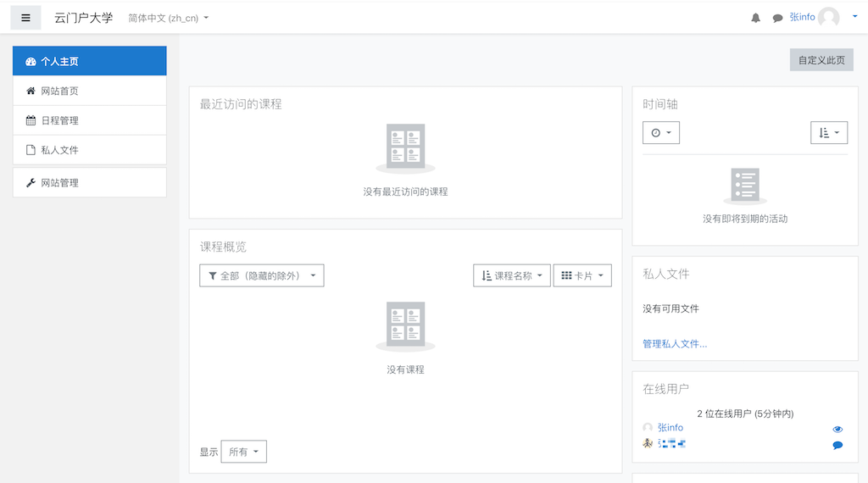Toggle the hamburger side panel button
Image resolution: width=868 pixels, height=483 pixels.
tap(25, 18)
